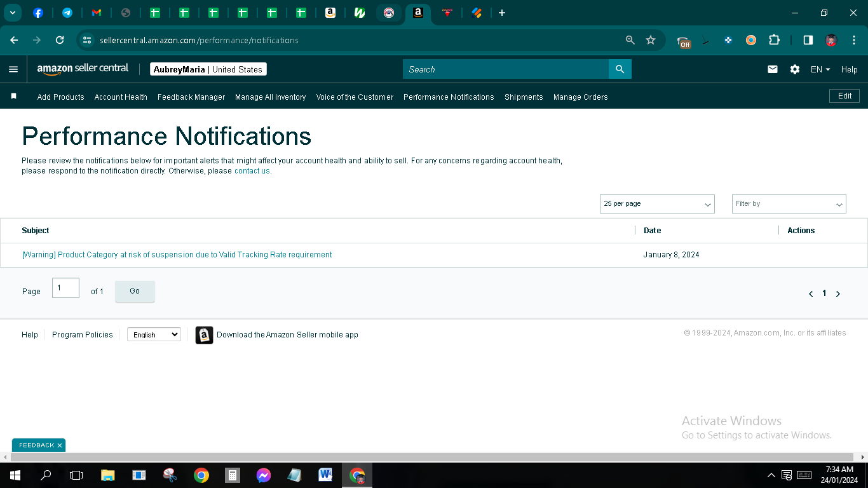
Task: Expand the EN language dropdown in header
Action: [820, 69]
